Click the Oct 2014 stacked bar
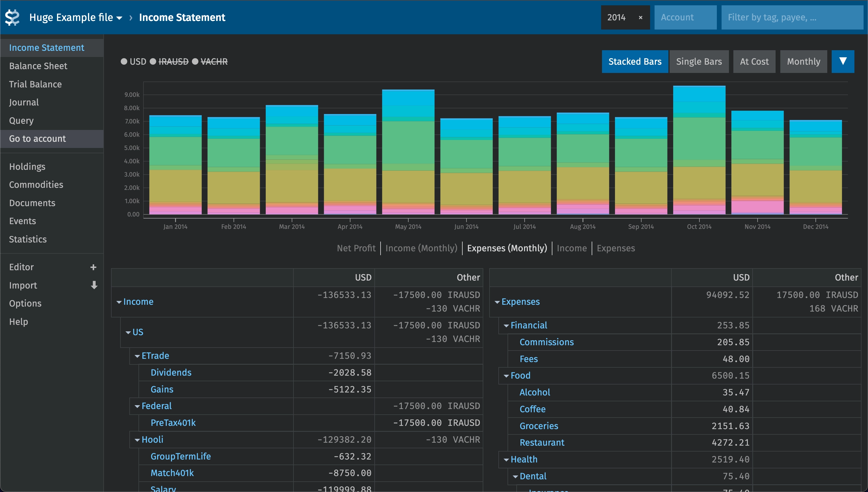868x492 pixels. [x=699, y=152]
